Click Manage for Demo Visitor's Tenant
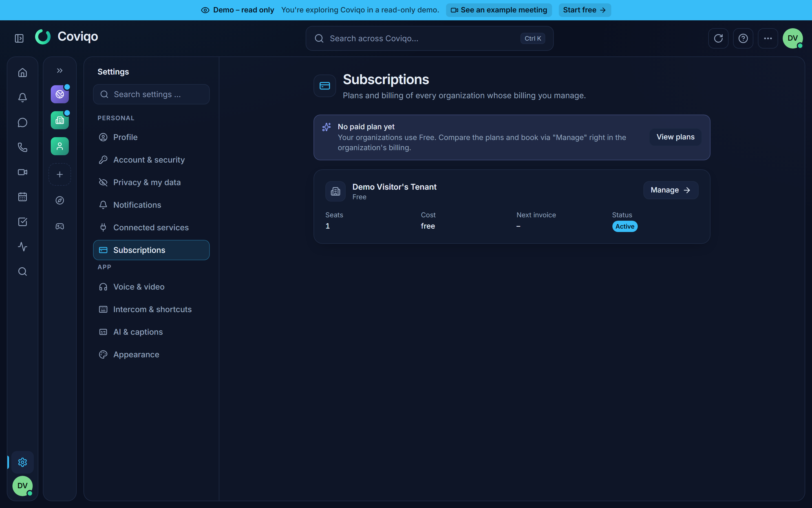The width and height of the screenshot is (812, 508). (x=671, y=190)
